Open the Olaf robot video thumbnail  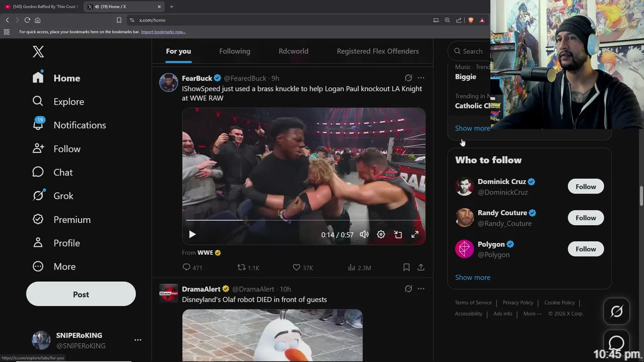(272, 335)
